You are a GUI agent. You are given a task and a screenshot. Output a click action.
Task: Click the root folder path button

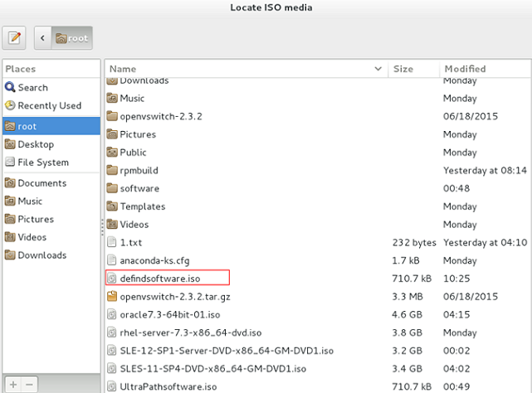pyautogui.click(x=71, y=37)
